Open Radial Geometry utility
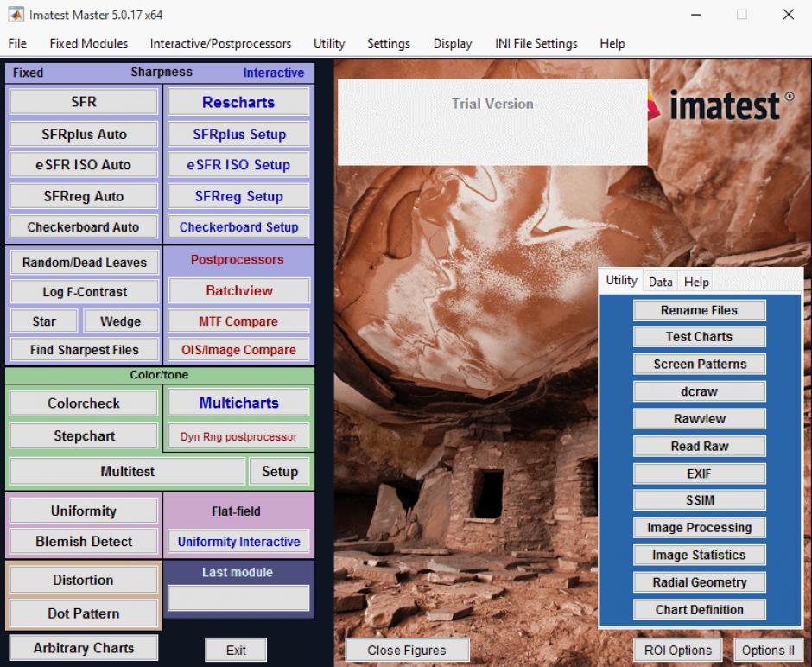 point(699,582)
